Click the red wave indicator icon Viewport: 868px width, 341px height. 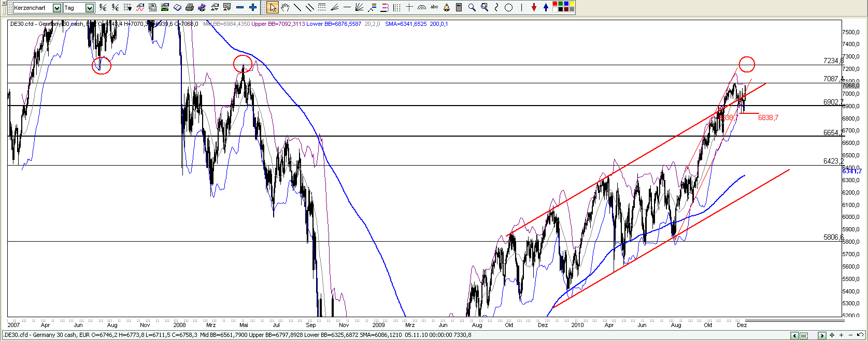(x=140, y=7)
